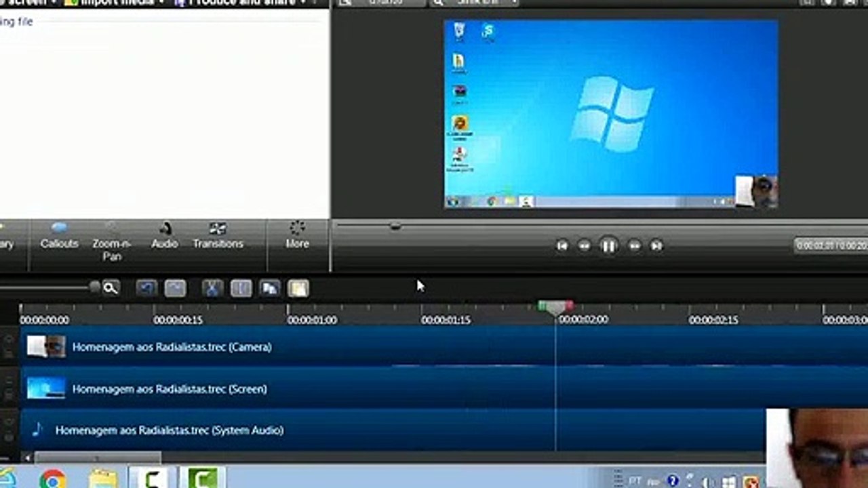Click the timeline horizontal scrollbar thumb
Image resolution: width=868 pixels, height=488 pixels.
point(98,457)
